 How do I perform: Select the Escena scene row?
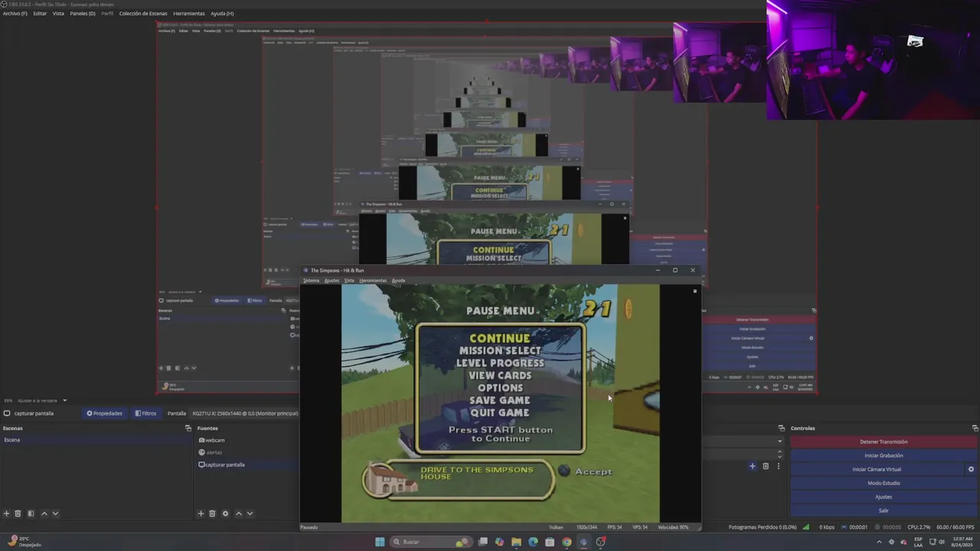click(97, 440)
